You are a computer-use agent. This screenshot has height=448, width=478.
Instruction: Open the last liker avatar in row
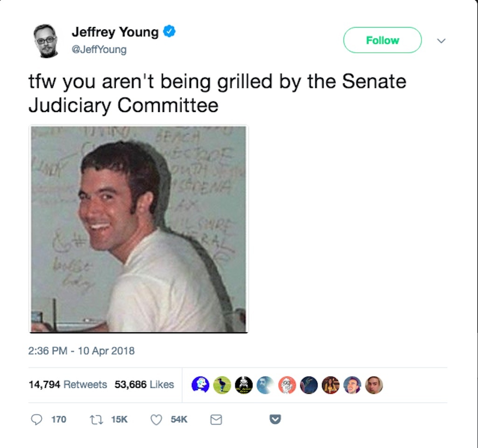pos(374,385)
